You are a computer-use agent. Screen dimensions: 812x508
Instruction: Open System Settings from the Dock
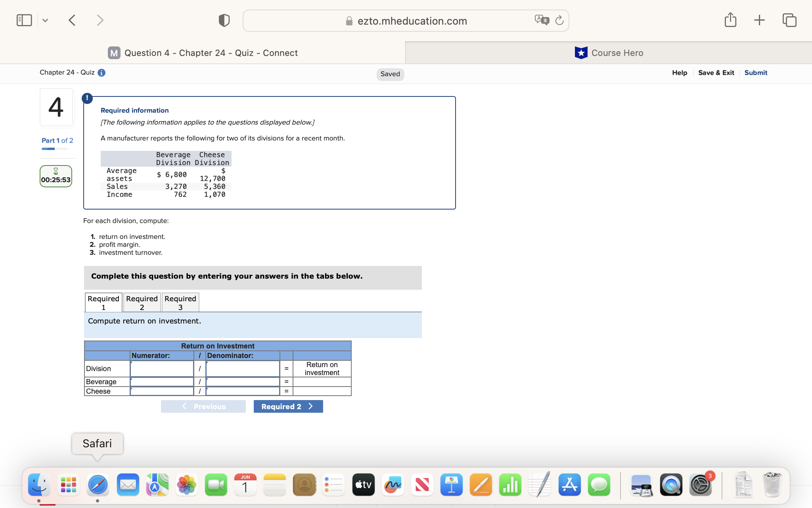700,485
